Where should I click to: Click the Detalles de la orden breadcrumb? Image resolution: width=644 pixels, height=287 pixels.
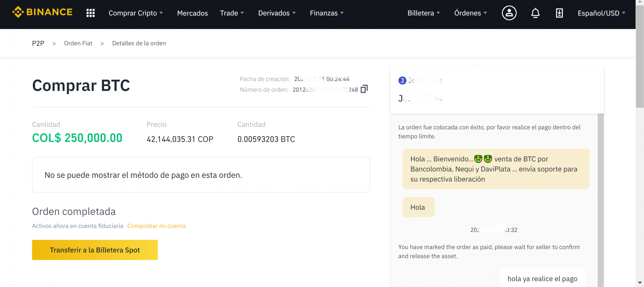point(139,43)
